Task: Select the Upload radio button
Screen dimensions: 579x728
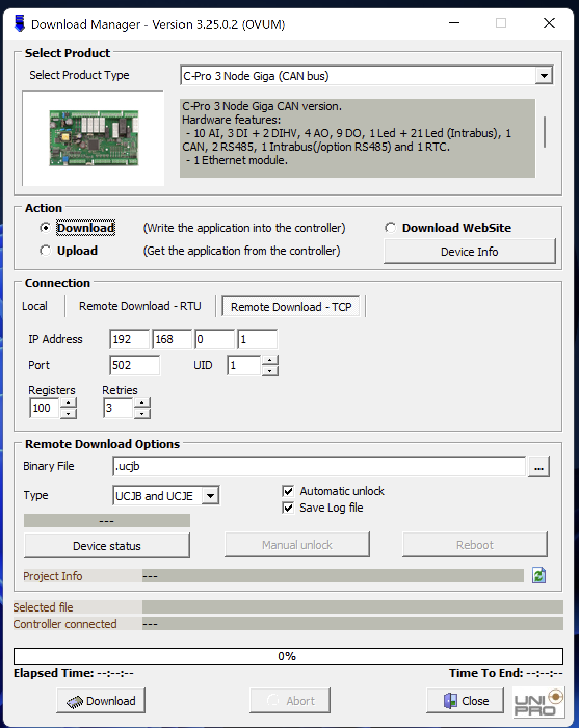Action: [45, 251]
